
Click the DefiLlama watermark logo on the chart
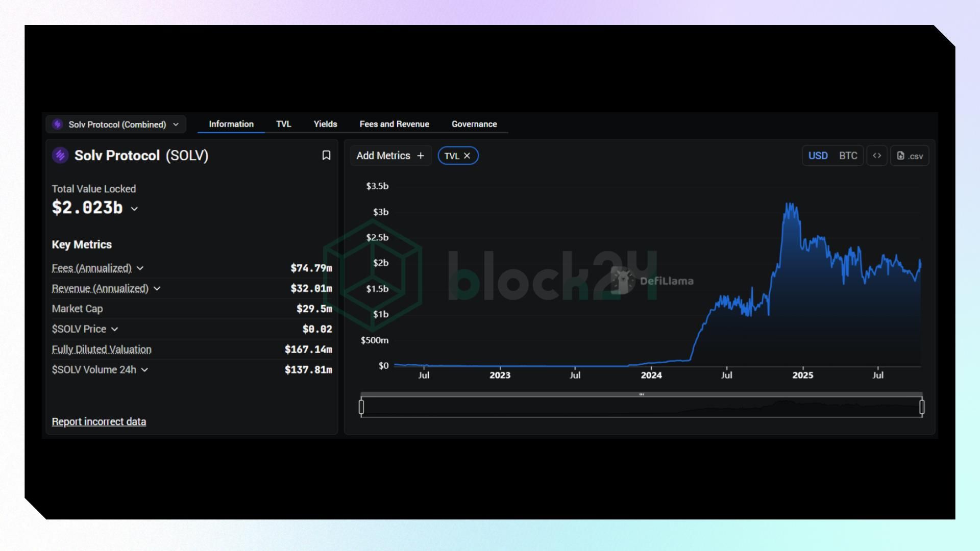(623, 281)
